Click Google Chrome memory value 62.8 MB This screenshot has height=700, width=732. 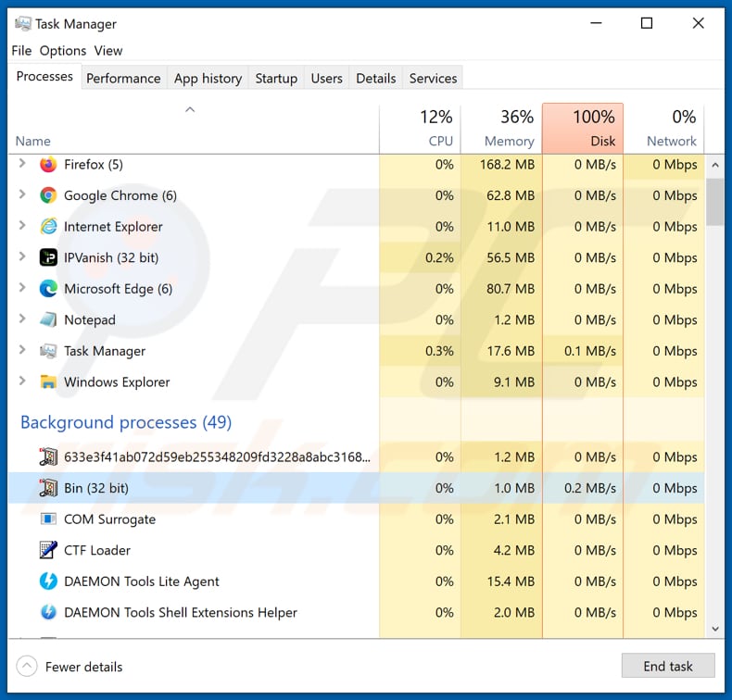tap(511, 196)
